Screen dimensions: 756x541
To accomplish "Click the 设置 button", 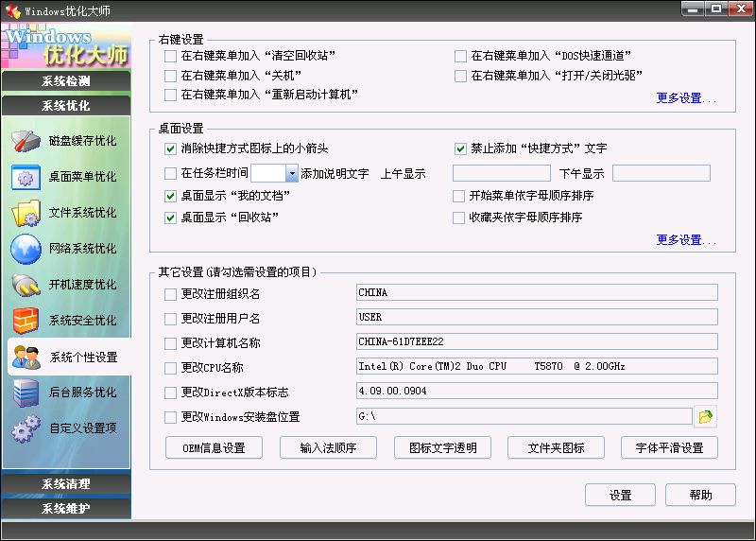I will (620, 495).
